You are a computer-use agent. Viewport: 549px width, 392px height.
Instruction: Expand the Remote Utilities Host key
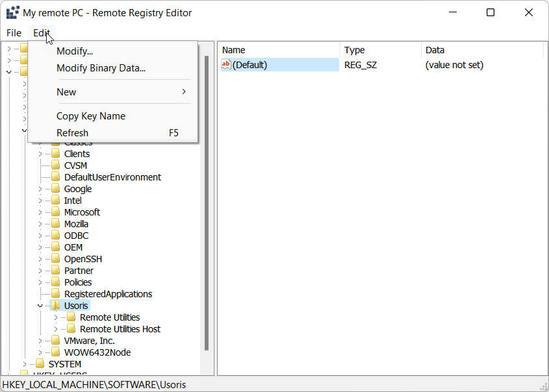pos(56,329)
